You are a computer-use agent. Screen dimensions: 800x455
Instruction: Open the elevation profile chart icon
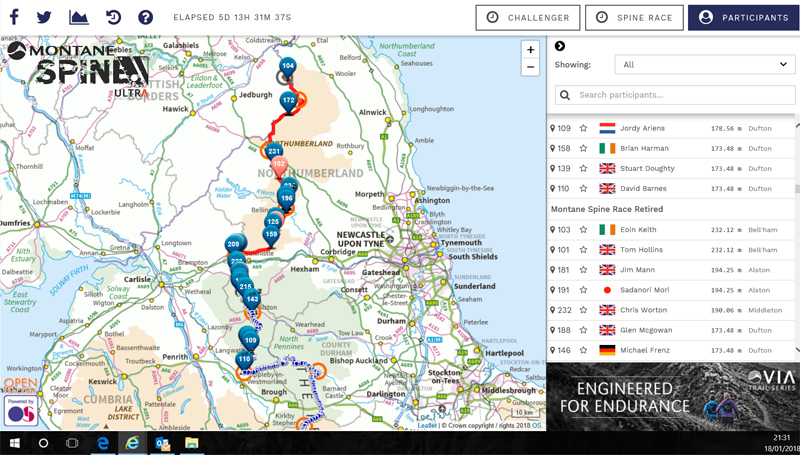pyautogui.click(x=78, y=17)
